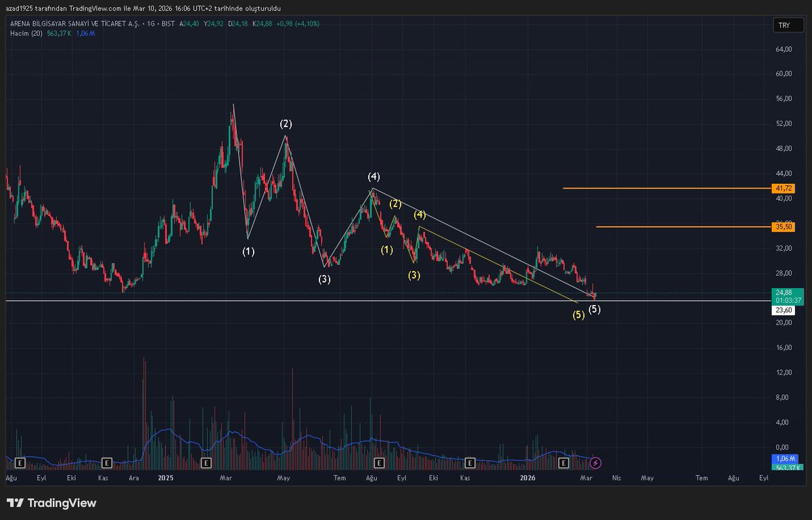
Task: Select the white (4) wave label
Action: click(x=374, y=176)
